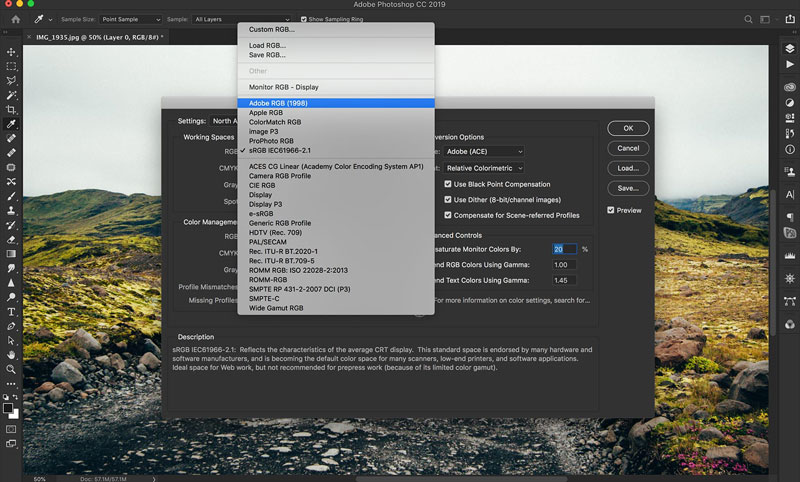Select the Zoom tool
This screenshot has height=482, width=800.
click(x=11, y=369)
